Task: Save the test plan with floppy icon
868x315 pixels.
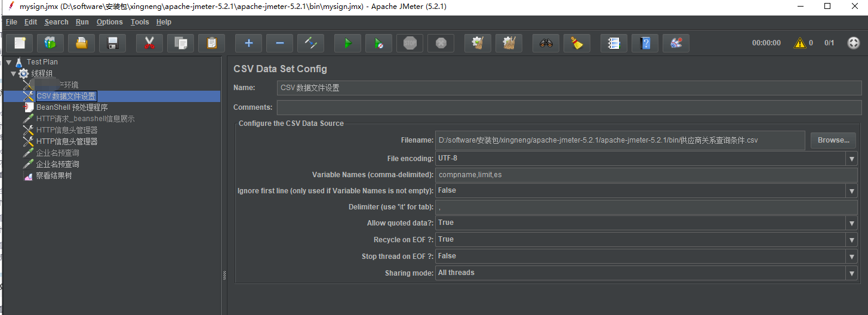Action: [112, 43]
